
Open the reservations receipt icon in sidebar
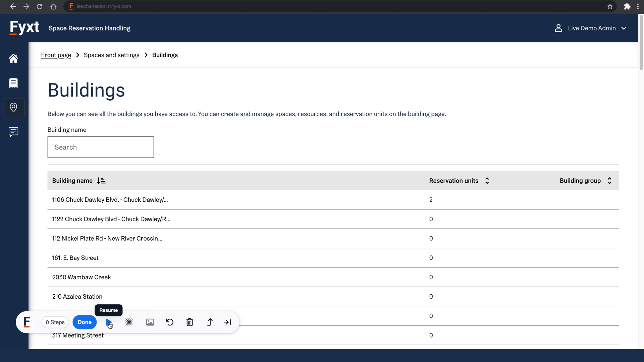pos(13,83)
